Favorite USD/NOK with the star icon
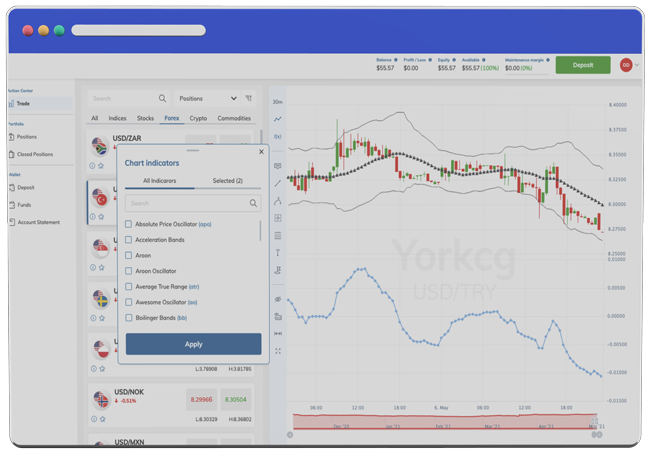The height and width of the screenshot is (456, 650). tap(102, 419)
